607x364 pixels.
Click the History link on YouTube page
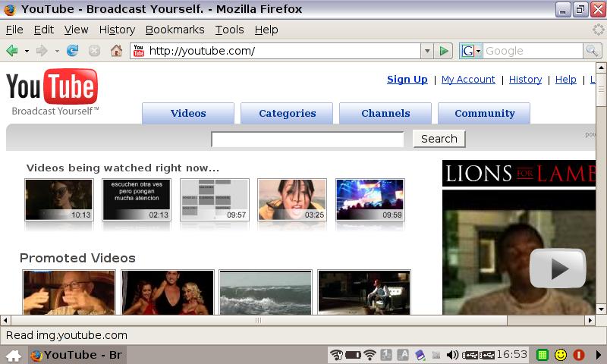point(525,80)
